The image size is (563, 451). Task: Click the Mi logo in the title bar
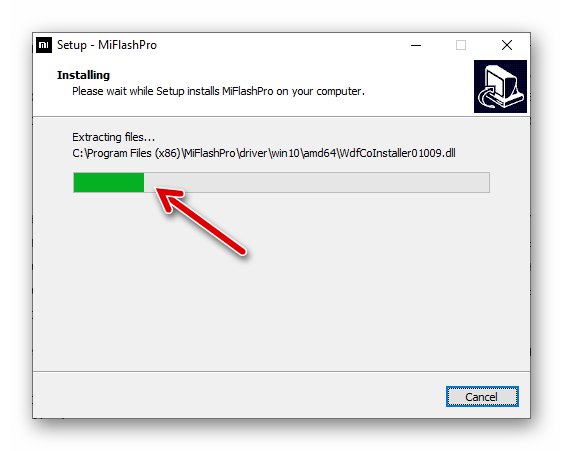(x=44, y=45)
